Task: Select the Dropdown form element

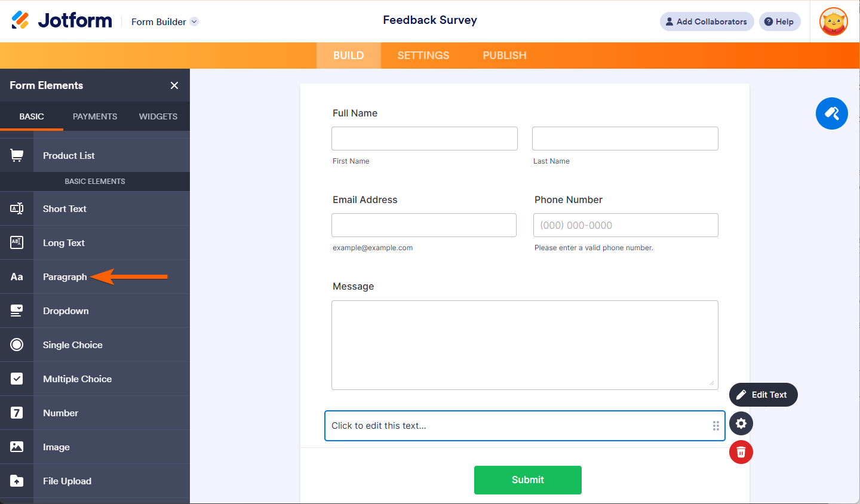Action: pos(66,311)
